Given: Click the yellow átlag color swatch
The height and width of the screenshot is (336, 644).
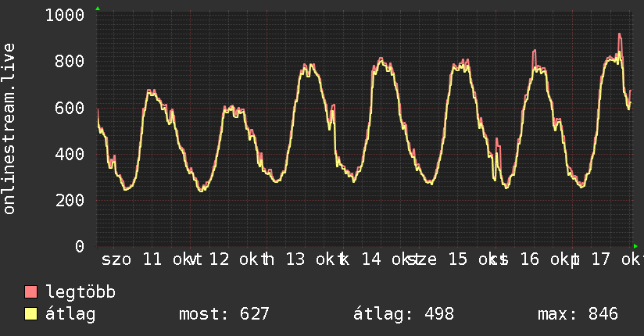Looking at the screenshot, I should 30,314.
